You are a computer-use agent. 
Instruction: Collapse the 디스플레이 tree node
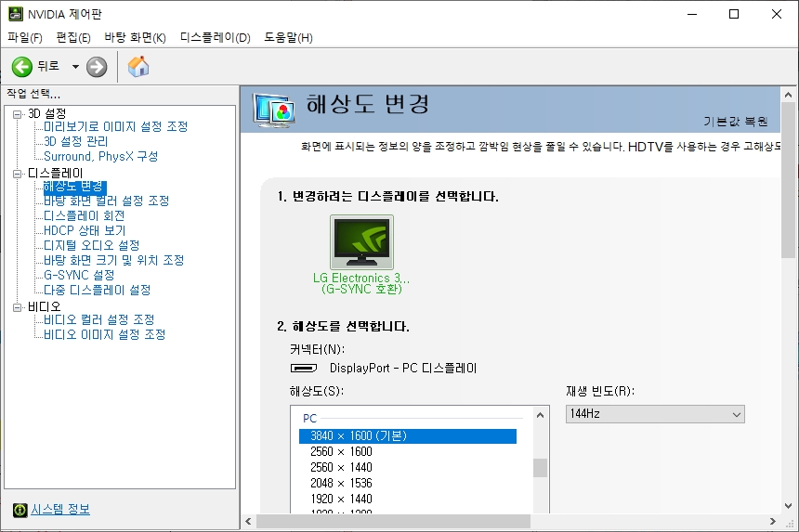pos(18,174)
